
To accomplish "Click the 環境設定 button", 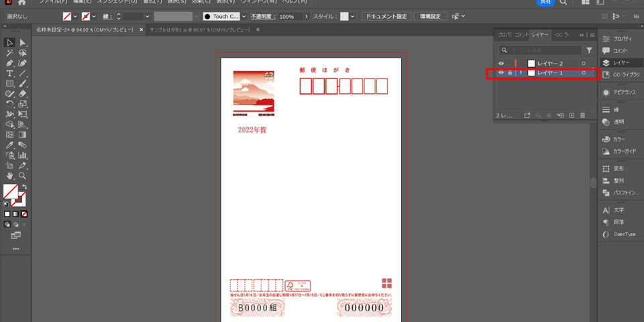I will pos(431,15).
